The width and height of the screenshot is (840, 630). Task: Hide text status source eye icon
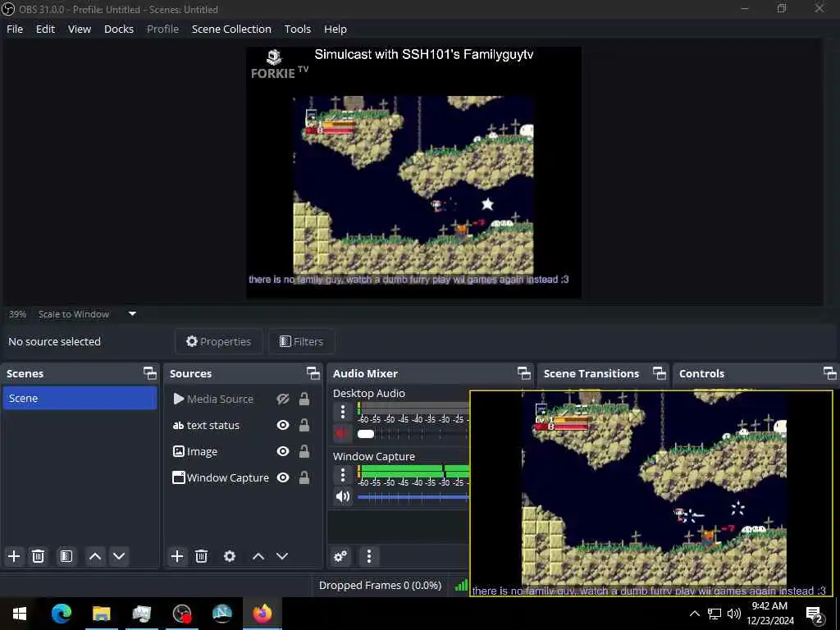283,426
